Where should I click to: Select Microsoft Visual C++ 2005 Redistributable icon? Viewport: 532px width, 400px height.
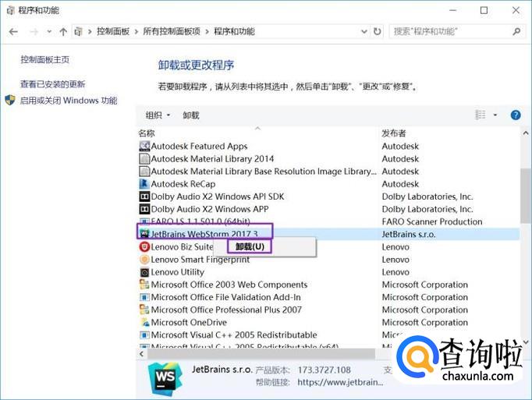tap(144, 335)
